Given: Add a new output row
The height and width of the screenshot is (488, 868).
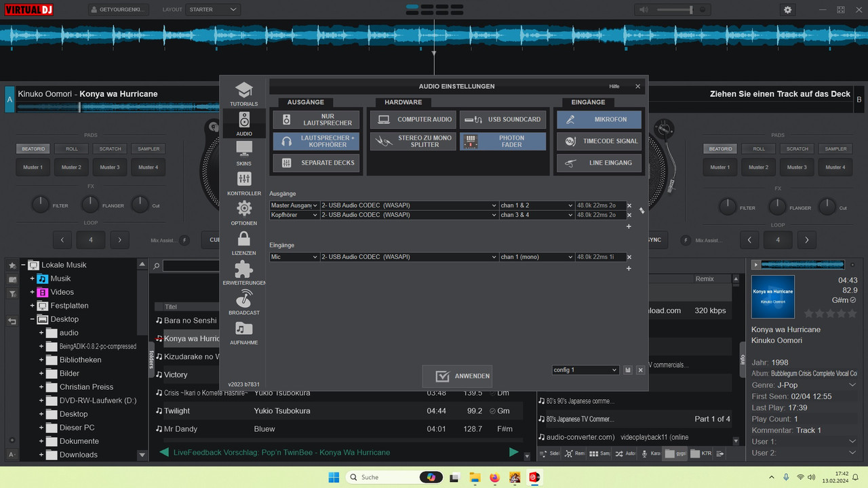Looking at the screenshot, I should [629, 226].
